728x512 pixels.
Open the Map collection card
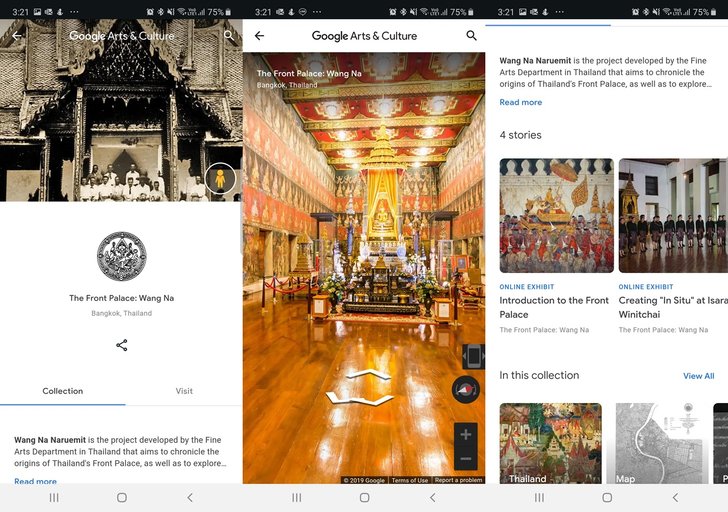point(657,443)
